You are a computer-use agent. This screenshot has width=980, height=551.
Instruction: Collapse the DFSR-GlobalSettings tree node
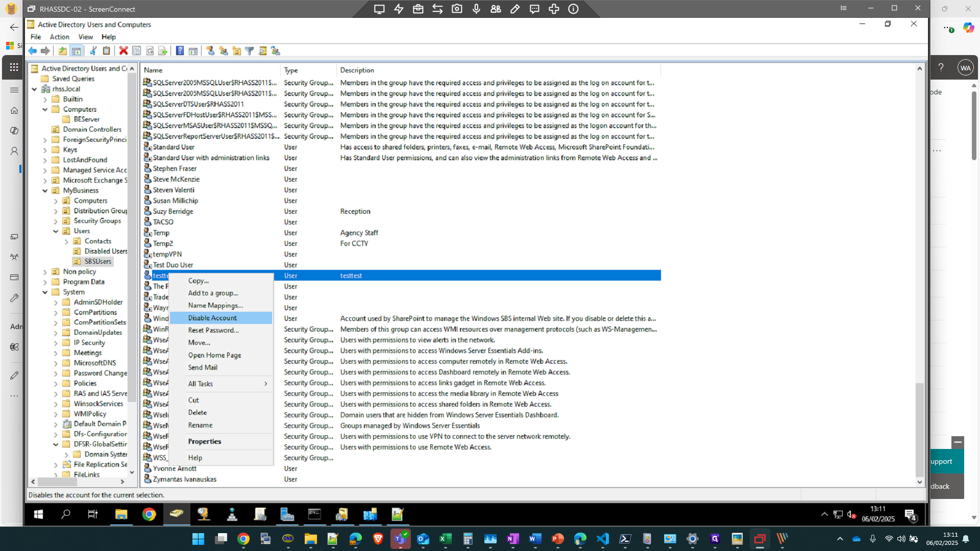tap(56, 444)
